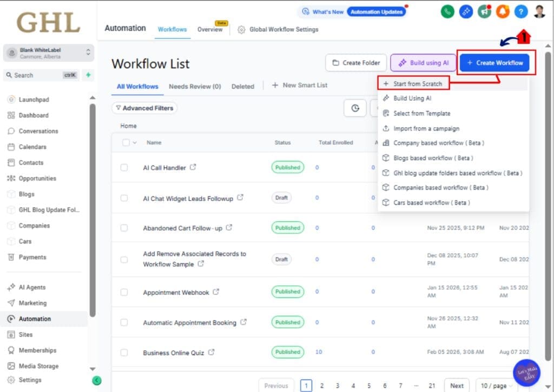Screen dimensions: 554x392
Task: Open the Blank WhiteLabel account switcher
Action: [49, 53]
